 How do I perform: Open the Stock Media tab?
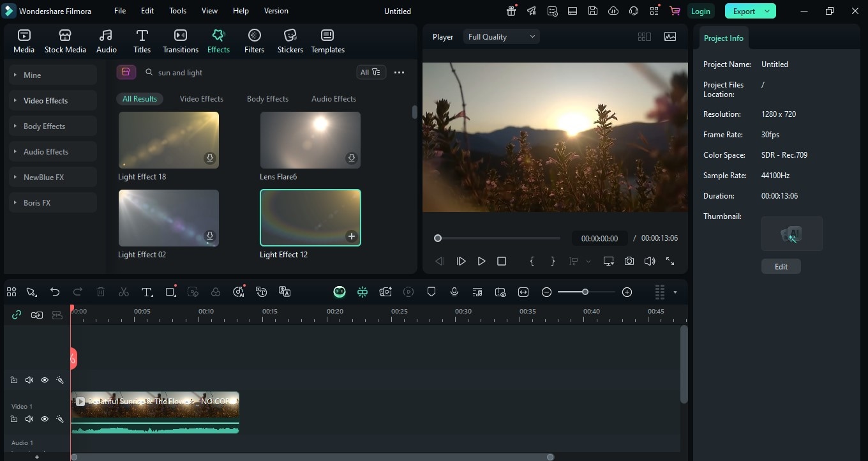(65, 42)
